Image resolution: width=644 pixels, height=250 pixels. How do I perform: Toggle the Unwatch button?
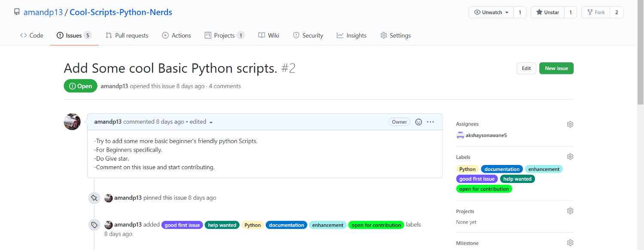coord(488,12)
